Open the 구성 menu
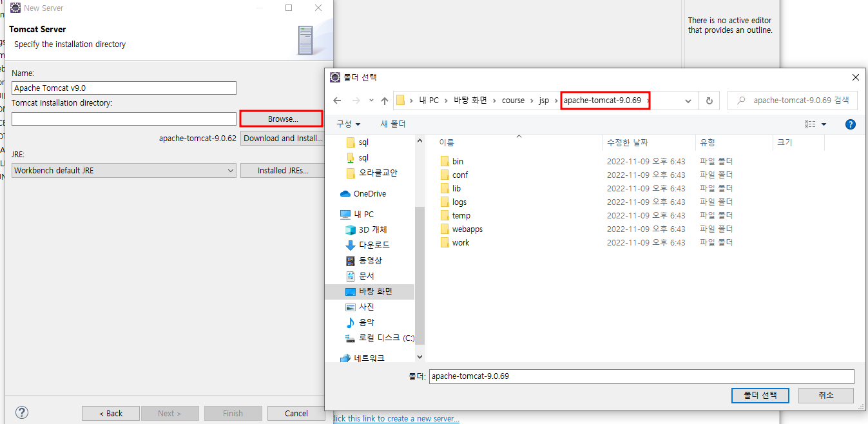 pyautogui.click(x=349, y=124)
